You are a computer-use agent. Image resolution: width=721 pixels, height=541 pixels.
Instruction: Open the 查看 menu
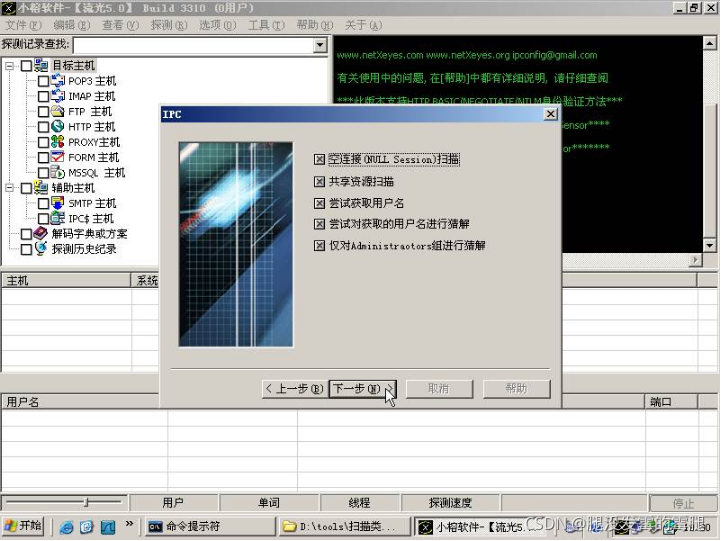[x=120, y=25]
